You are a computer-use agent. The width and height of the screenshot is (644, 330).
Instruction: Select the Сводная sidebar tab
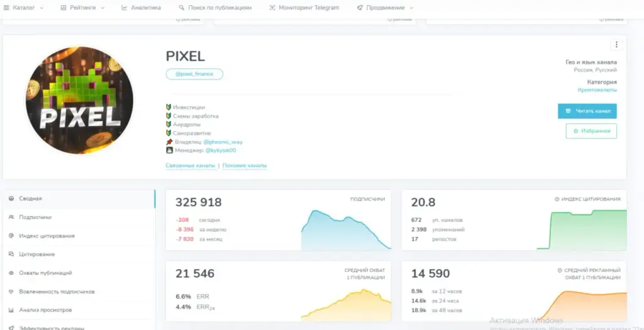pos(79,198)
